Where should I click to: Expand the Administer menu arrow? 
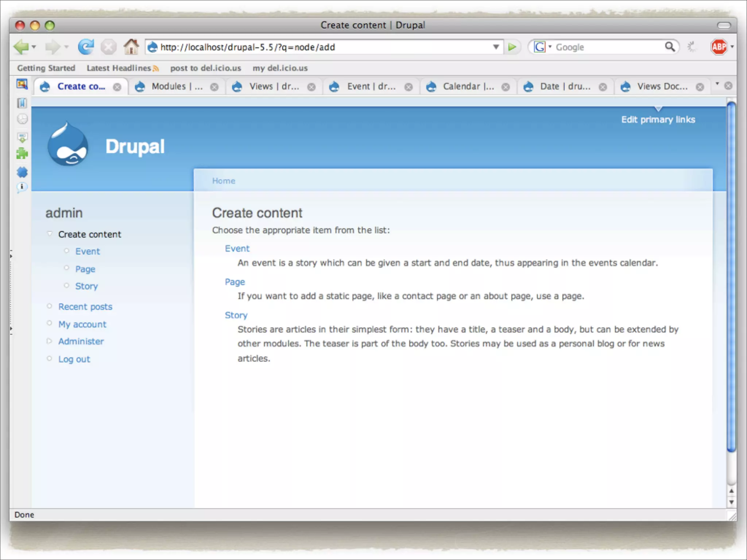pyautogui.click(x=49, y=341)
